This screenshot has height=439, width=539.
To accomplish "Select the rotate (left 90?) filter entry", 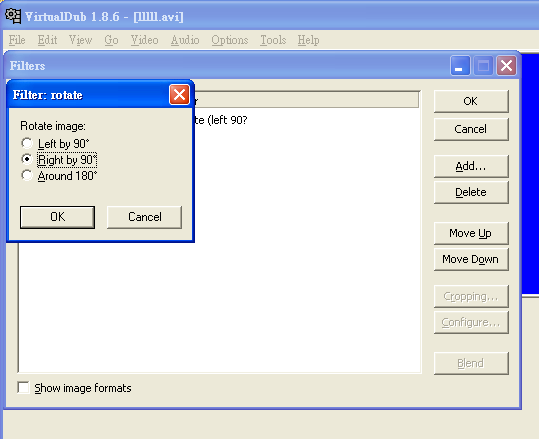I will click(x=221, y=120).
